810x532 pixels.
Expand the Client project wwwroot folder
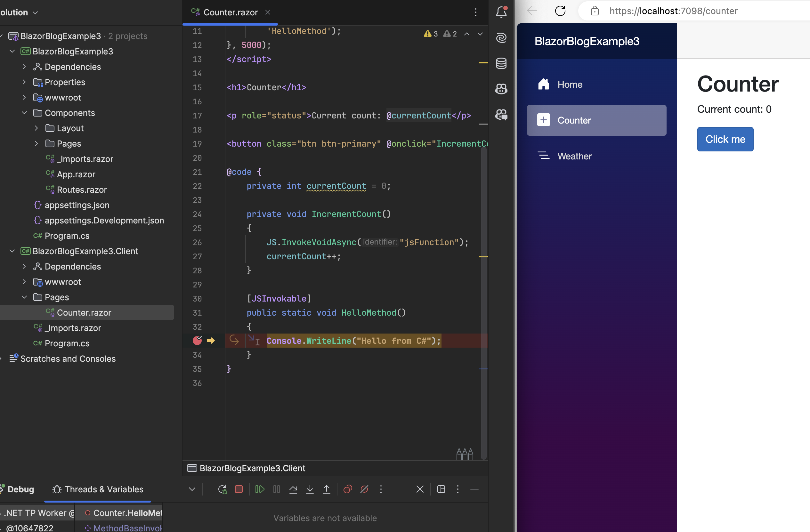pos(24,282)
